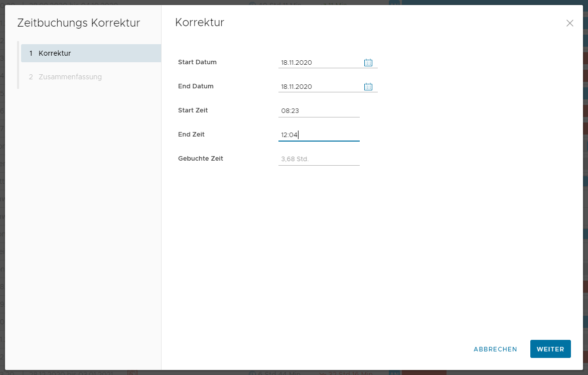Click the End Zeit label
Screen dimensions: 588x375
coord(191,135)
